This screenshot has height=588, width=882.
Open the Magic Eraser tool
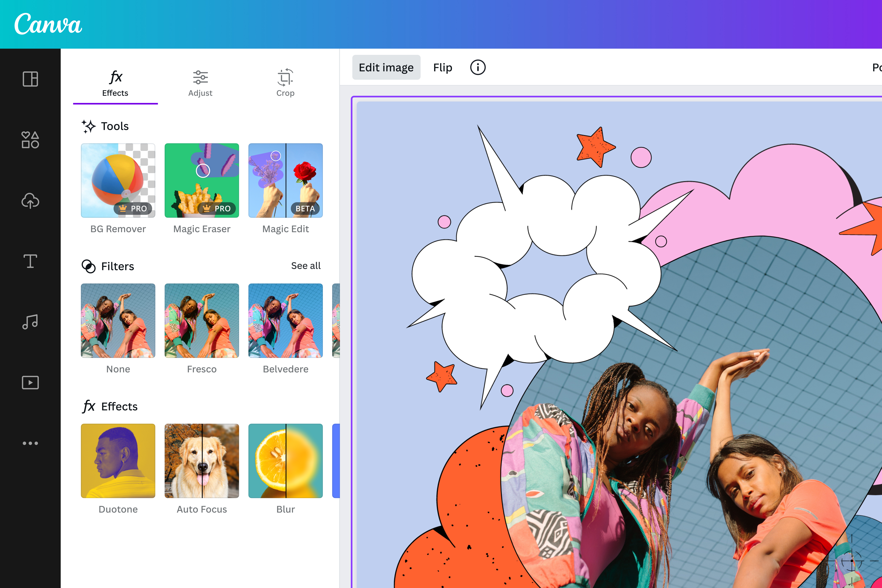click(x=202, y=181)
